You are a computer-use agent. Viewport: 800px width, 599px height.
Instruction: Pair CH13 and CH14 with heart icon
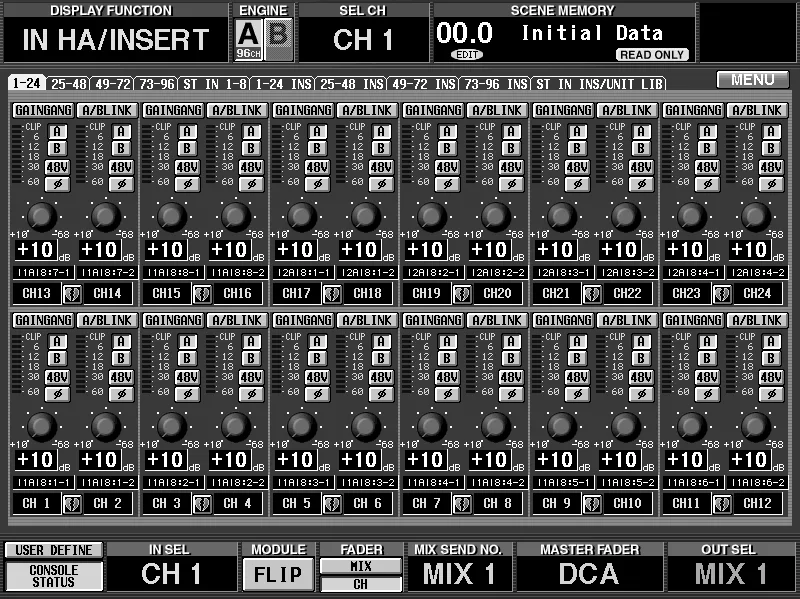click(x=72, y=294)
